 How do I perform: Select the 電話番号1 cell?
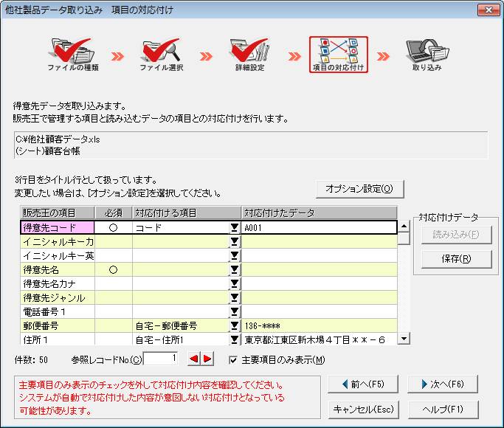pyautogui.click(x=58, y=311)
